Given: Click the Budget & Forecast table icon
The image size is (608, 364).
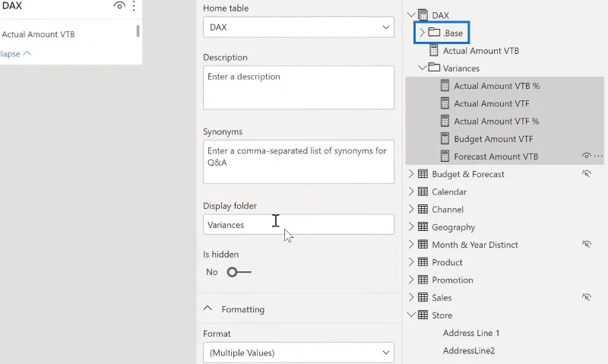Looking at the screenshot, I should click(423, 174).
